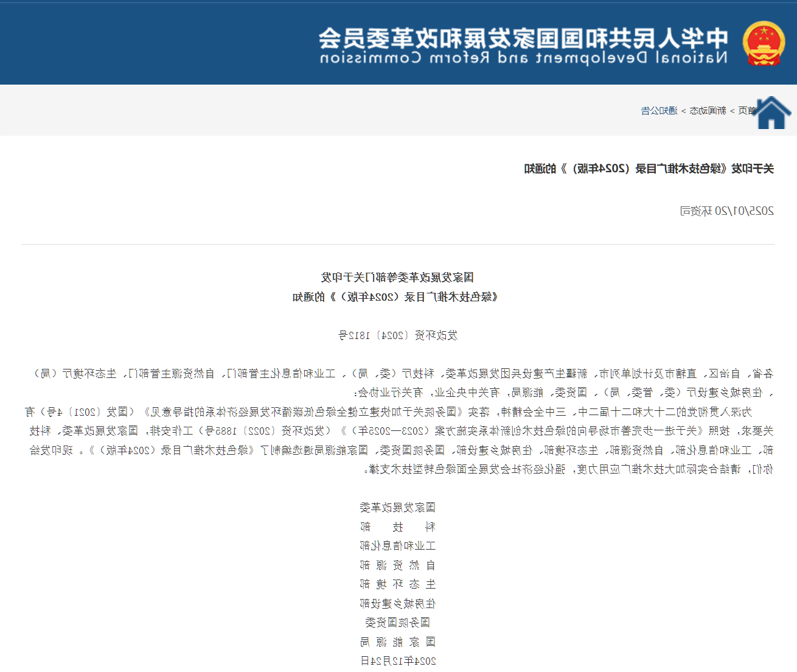Image resolution: width=797 pixels, height=672 pixels.
Task: Click 生态环境部 in the signature list
Action: (398, 584)
